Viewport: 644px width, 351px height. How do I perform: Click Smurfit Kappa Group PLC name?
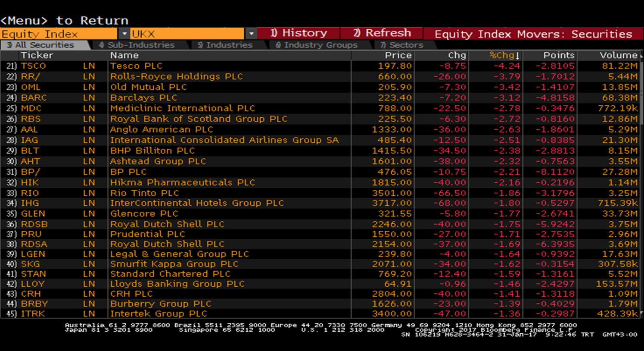click(x=174, y=264)
